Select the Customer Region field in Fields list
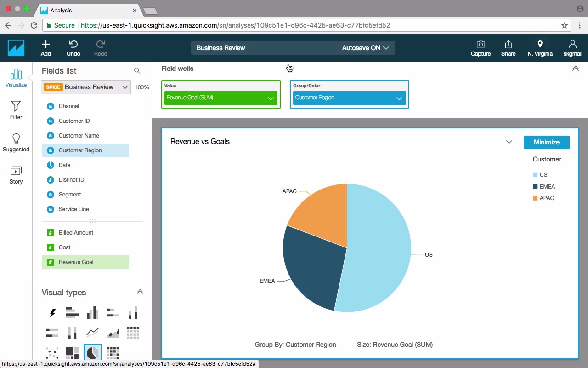588x368 pixels. click(85, 150)
